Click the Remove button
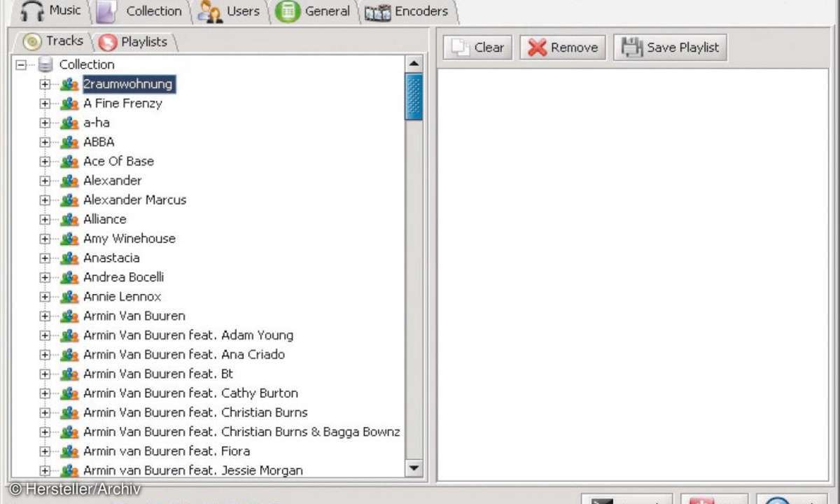The width and height of the screenshot is (840, 504). pos(563,48)
